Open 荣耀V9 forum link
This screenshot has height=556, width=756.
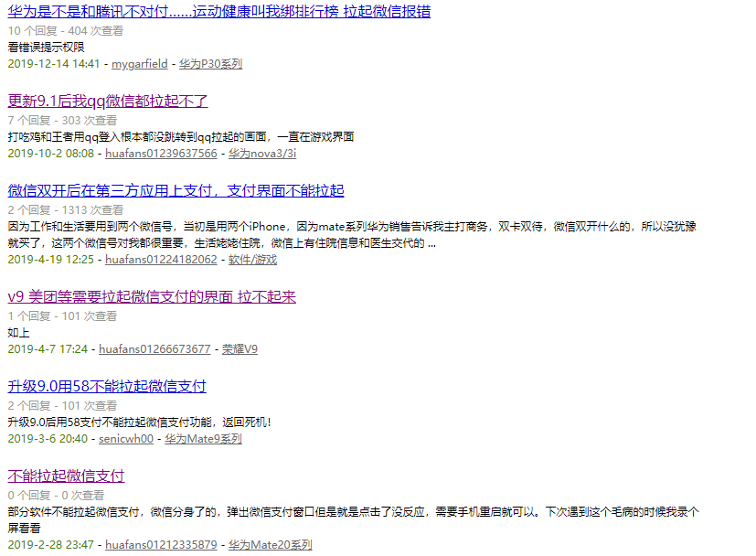point(240,349)
